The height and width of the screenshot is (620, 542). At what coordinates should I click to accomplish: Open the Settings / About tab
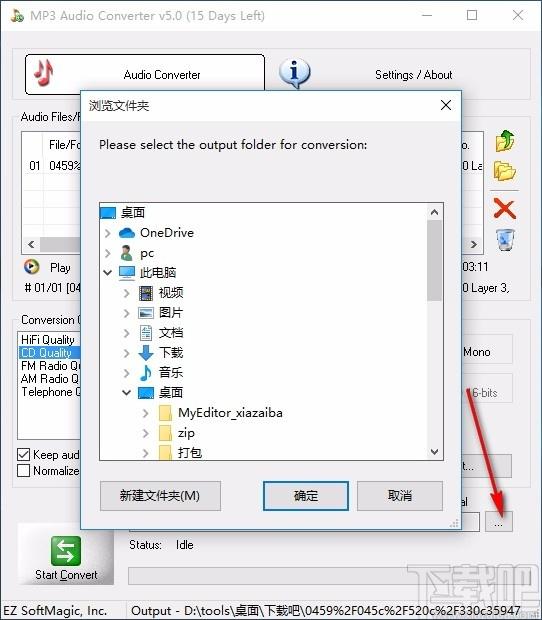[x=414, y=75]
